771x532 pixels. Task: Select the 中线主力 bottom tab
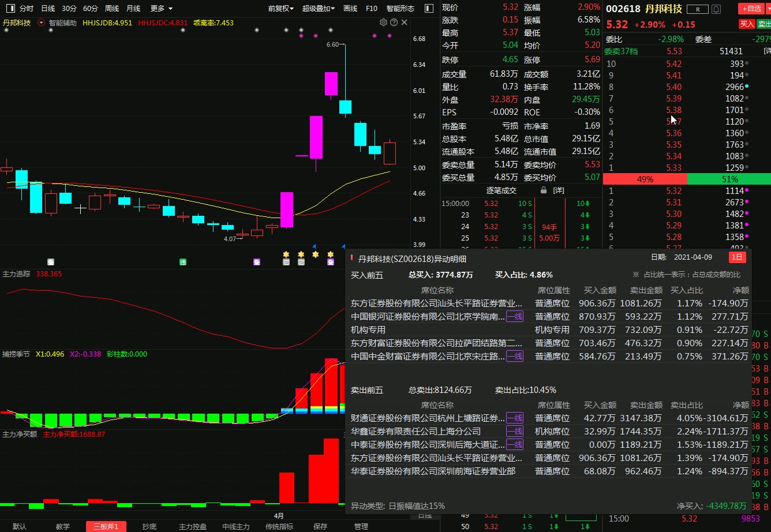coord(236,526)
